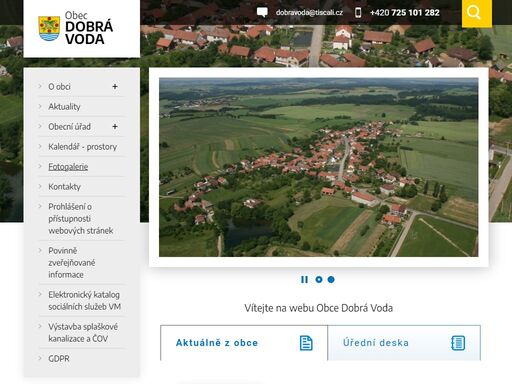Click the Dobrá Voda coat of arms logo
The width and height of the screenshot is (512, 384).
pyautogui.click(x=49, y=28)
